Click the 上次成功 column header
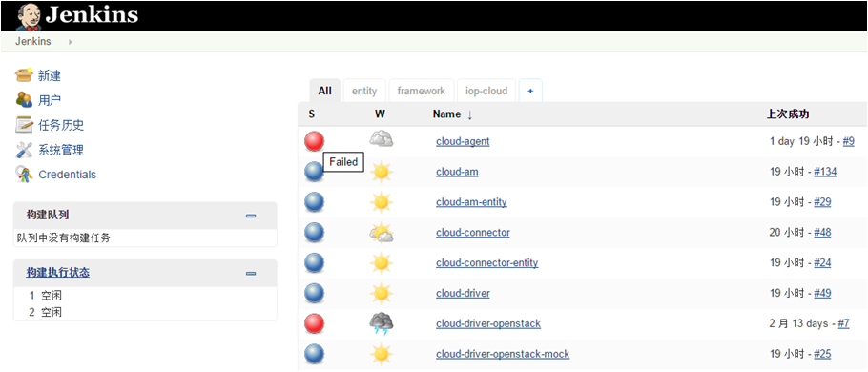Viewport: 868px width, 372px height. tap(788, 114)
